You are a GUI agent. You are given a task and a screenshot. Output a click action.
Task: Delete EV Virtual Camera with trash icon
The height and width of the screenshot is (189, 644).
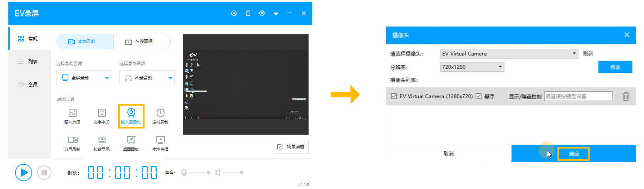(626, 96)
